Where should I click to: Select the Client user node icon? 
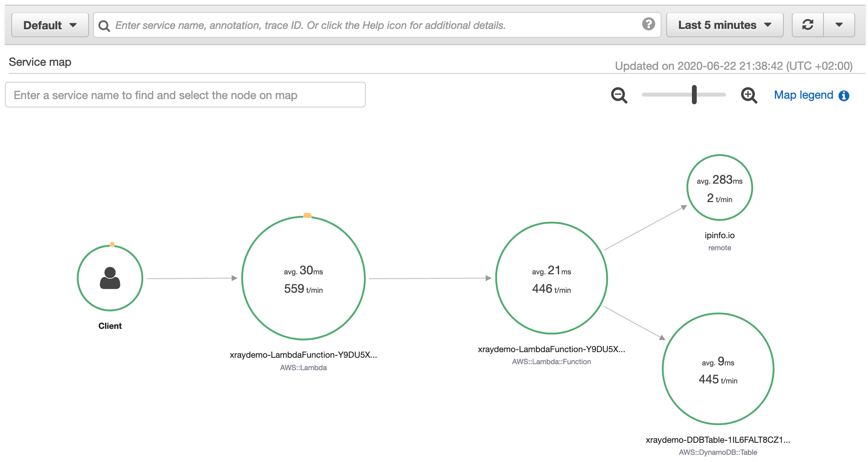110,278
